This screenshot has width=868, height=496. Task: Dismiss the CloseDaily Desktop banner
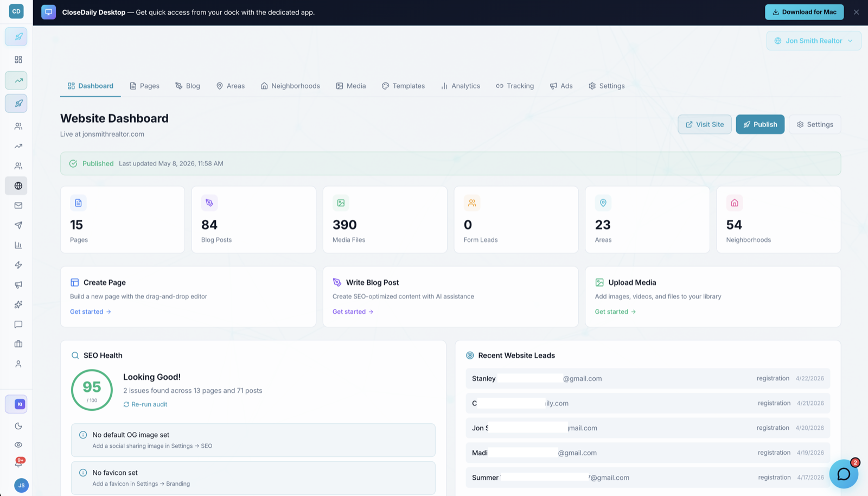point(856,12)
